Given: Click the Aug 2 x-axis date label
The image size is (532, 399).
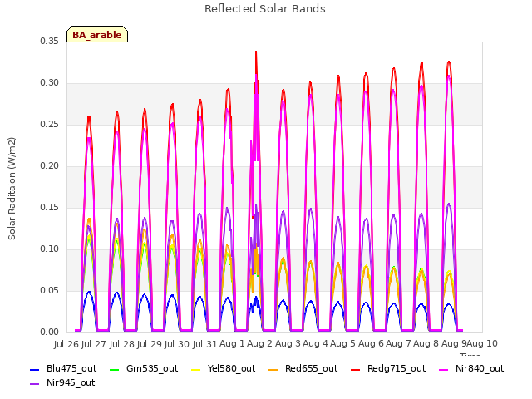Looking at the screenshot, I should [259, 344].
